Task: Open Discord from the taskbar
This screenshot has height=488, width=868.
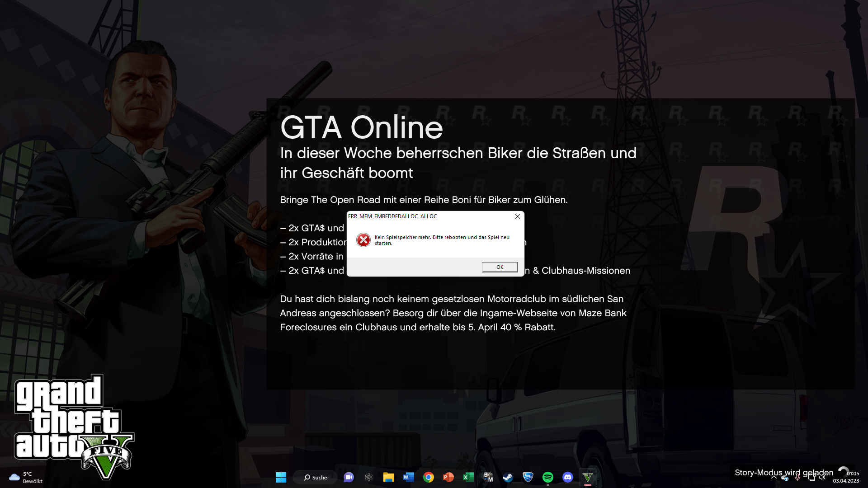Action: (568, 477)
